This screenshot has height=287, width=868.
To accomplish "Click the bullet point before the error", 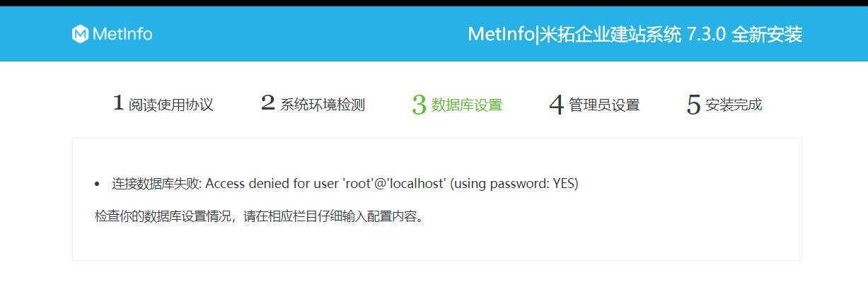I will (x=97, y=184).
